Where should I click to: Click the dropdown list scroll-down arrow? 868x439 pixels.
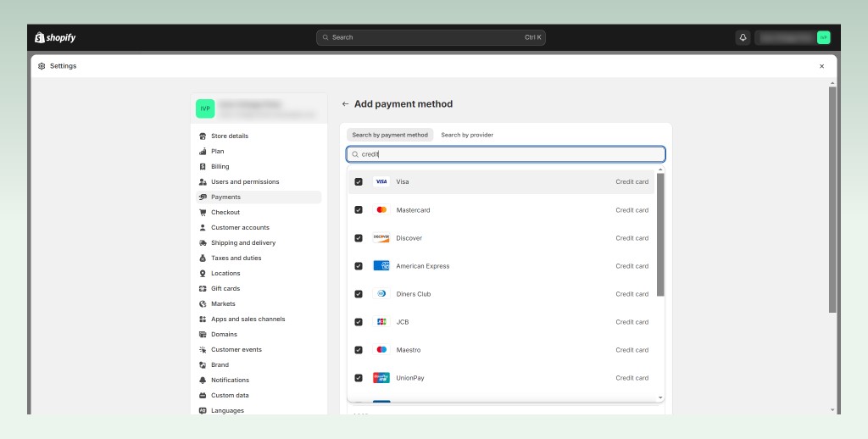pyautogui.click(x=659, y=397)
